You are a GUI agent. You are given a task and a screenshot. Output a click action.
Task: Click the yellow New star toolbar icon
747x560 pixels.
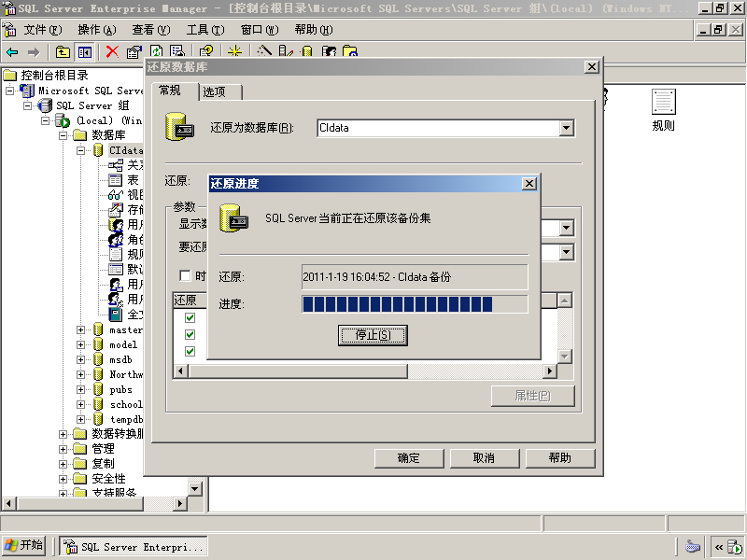[x=234, y=51]
